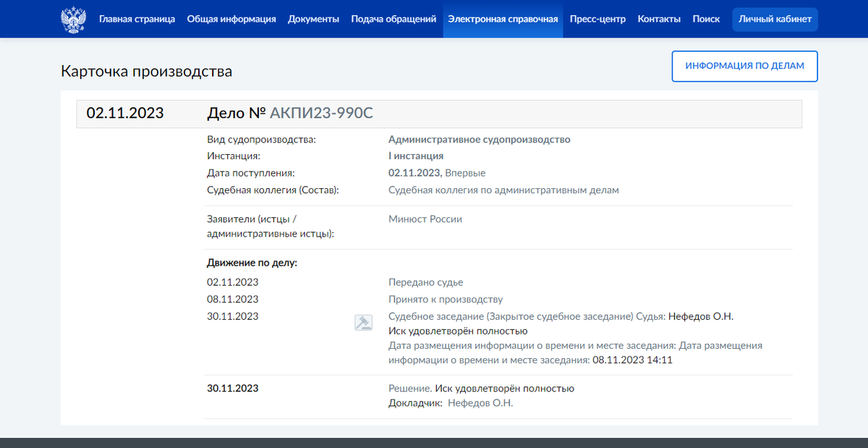
Task: Open Главная страница menu item
Action: pyautogui.click(x=137, y=20)
